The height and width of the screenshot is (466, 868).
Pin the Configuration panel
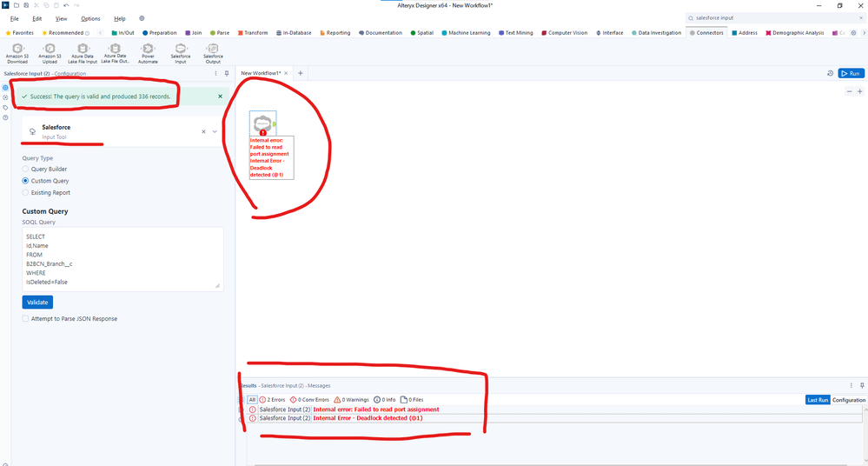[227, 73]
